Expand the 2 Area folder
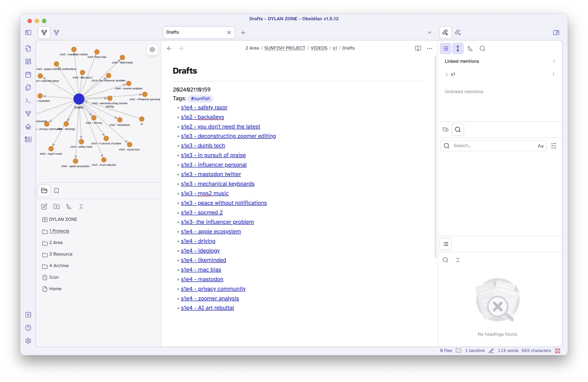 pos(56,243)
